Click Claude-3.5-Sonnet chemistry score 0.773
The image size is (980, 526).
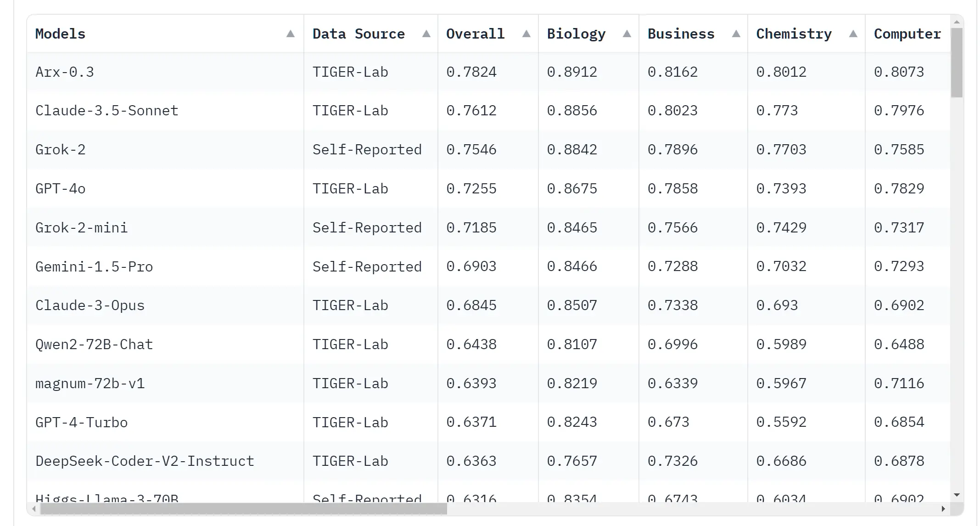(x=777, y=111)
